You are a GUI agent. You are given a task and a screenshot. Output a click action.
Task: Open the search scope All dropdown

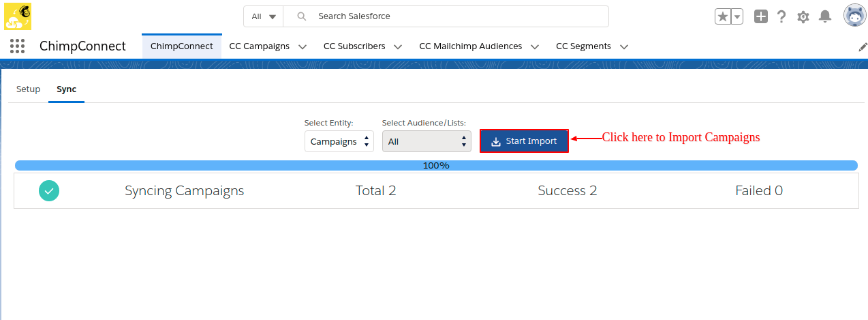tap(264, 16)
